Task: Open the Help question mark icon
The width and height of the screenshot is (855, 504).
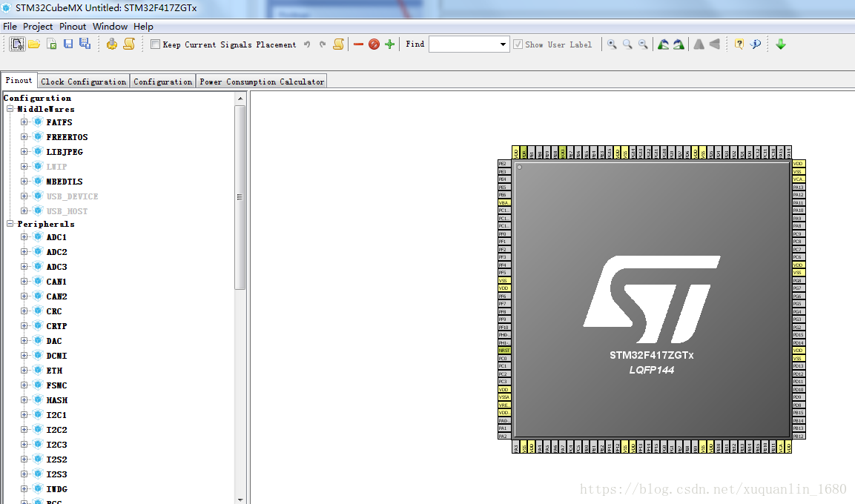Action: point(739,44)
